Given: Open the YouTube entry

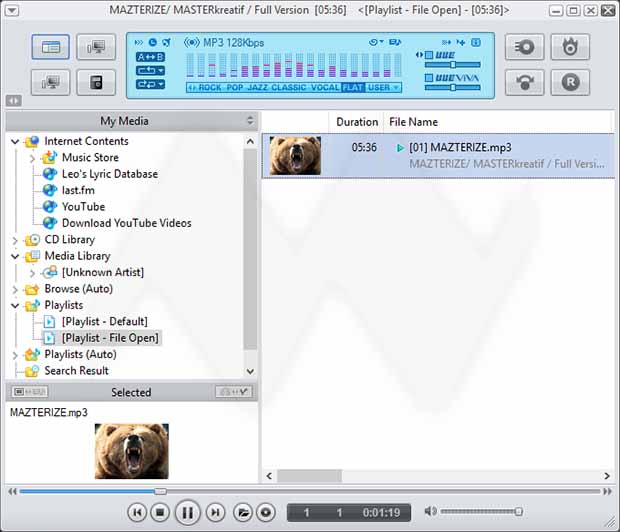Looking at the screenshot, I should click(x=83, y=206).
